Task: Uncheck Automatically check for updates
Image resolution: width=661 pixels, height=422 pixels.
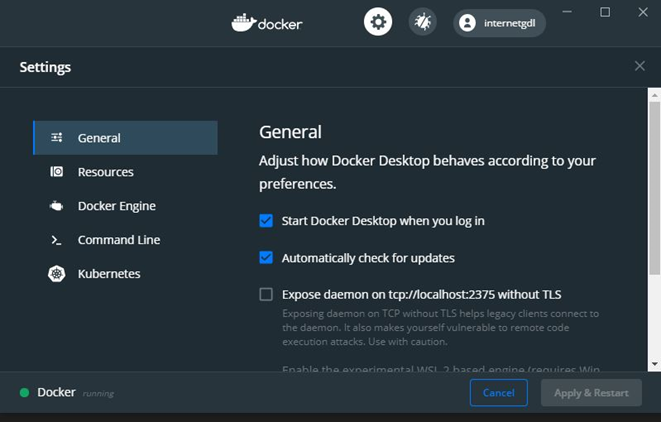Action: point(266,258)
